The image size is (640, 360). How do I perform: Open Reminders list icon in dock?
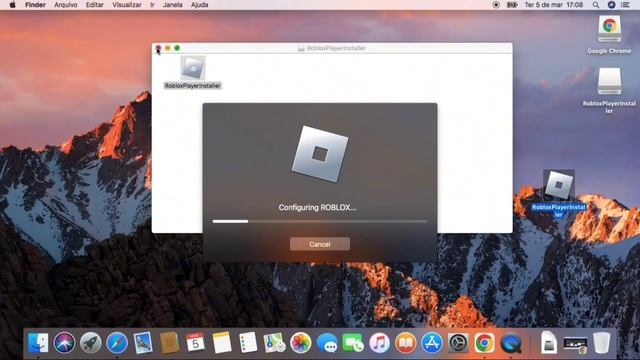248,342
